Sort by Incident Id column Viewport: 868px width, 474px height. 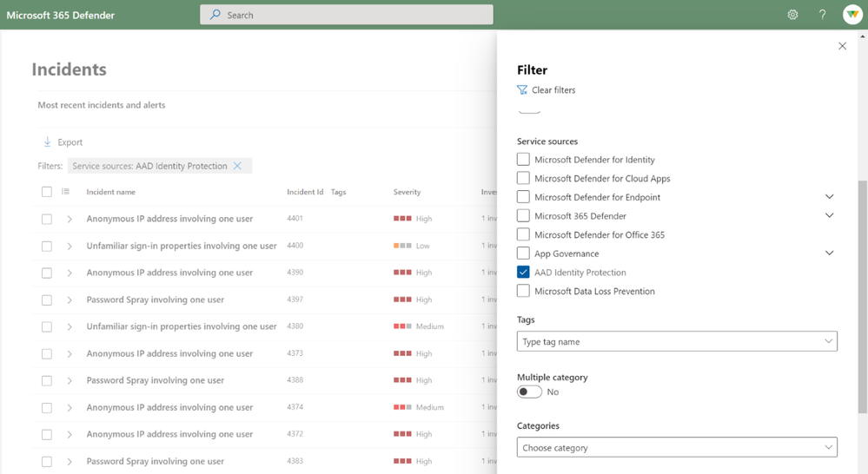tap(305, 192)
